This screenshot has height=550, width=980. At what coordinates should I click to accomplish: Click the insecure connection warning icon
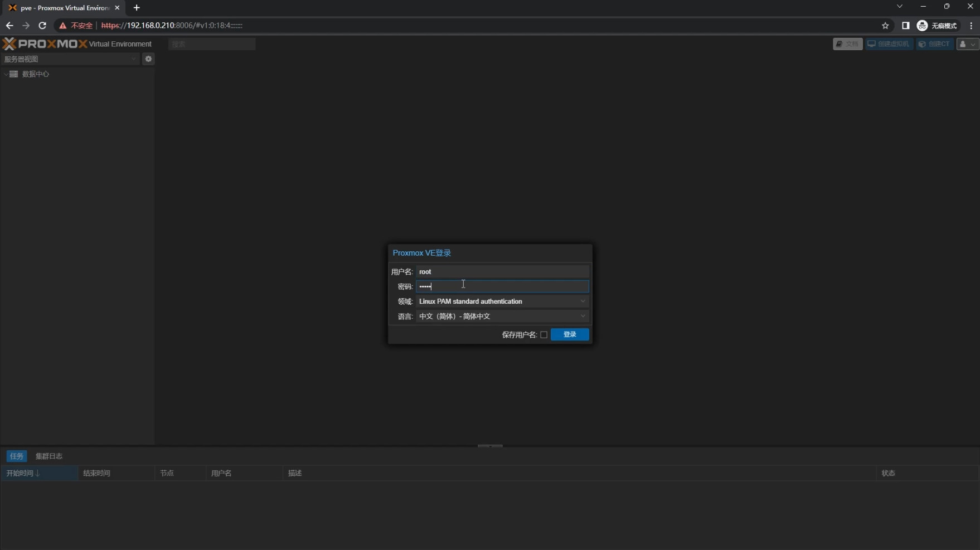coord(63,26)
